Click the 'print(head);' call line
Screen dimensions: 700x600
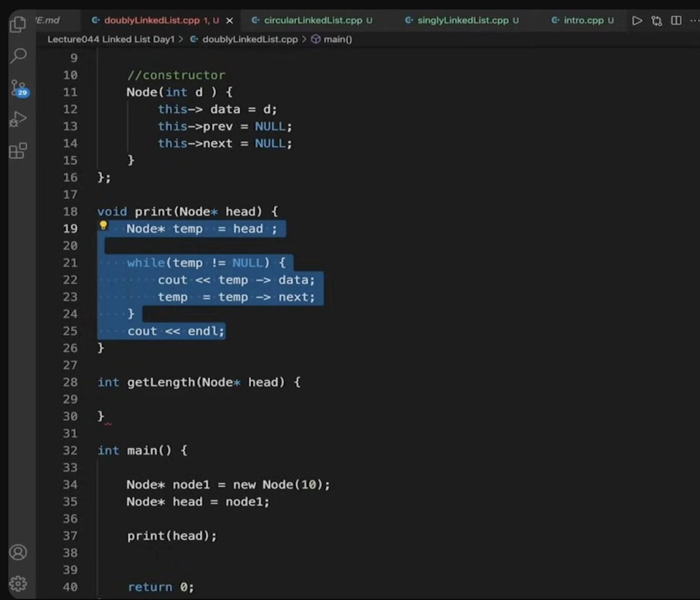(172, 535)
